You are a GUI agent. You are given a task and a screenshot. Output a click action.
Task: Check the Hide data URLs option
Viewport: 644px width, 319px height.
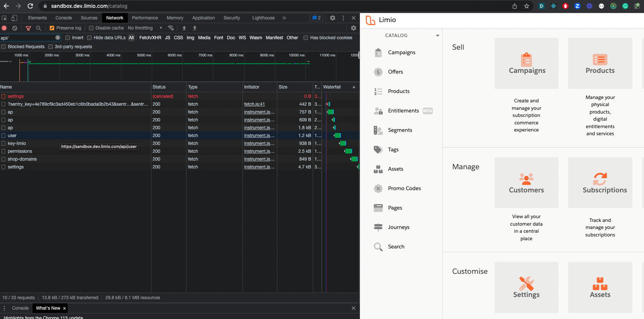coord(89,38)
